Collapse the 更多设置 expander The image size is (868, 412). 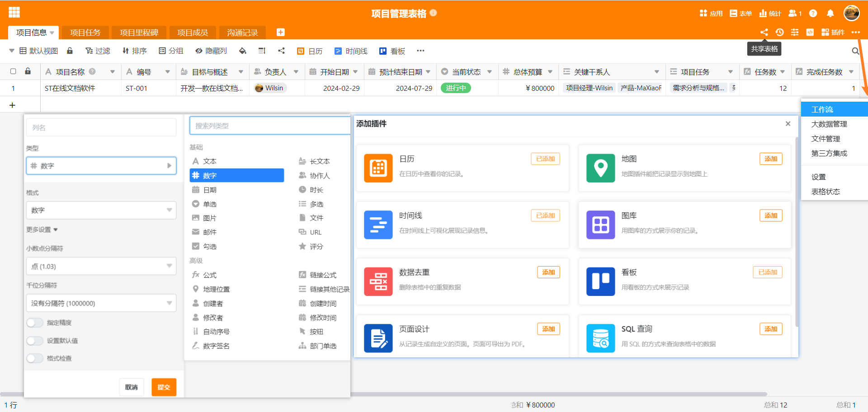(x=42, y=229)
